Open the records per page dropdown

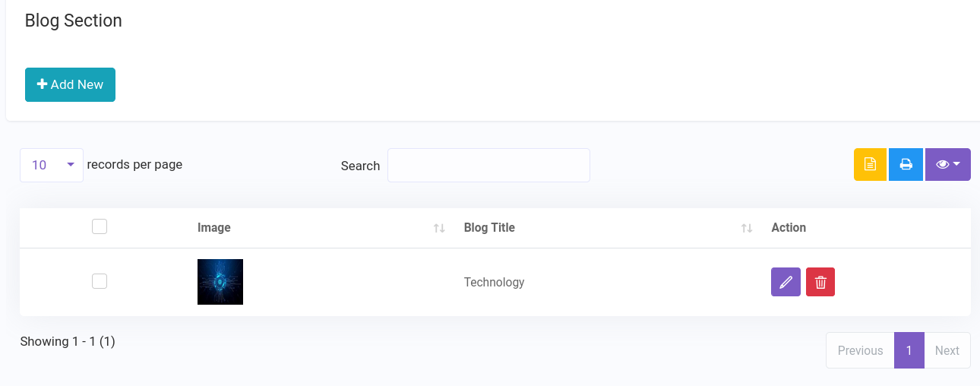pos(52,165)
